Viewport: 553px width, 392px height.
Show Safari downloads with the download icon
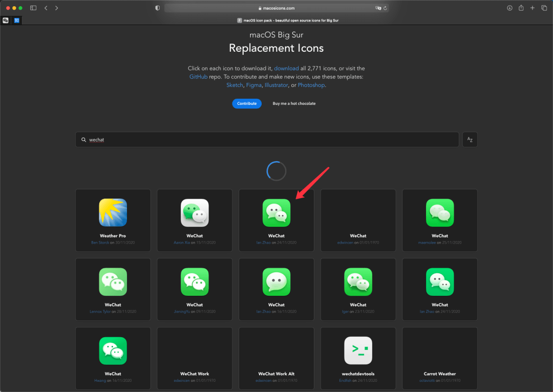tap(509, 8)
